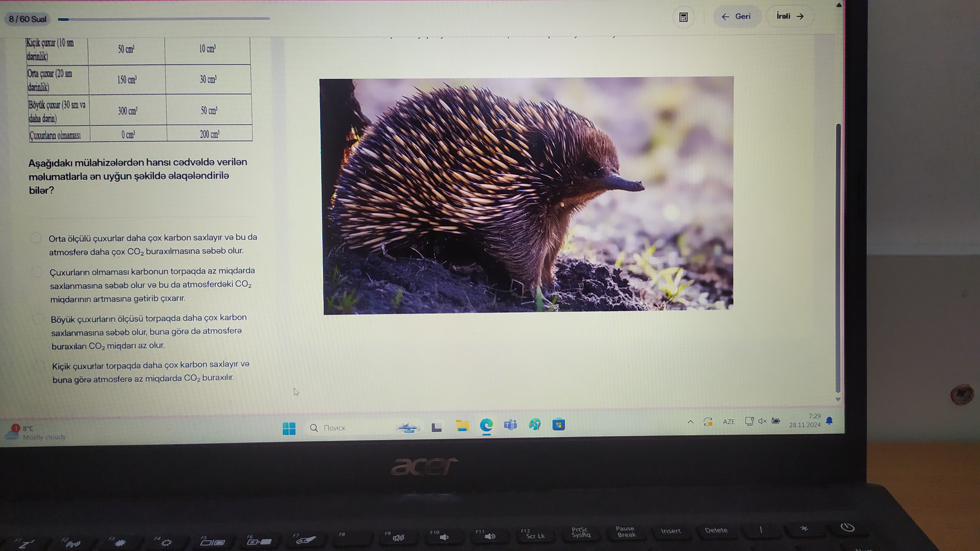
Task: Click the sync status tray icon
Action: (x=708, y=422)
